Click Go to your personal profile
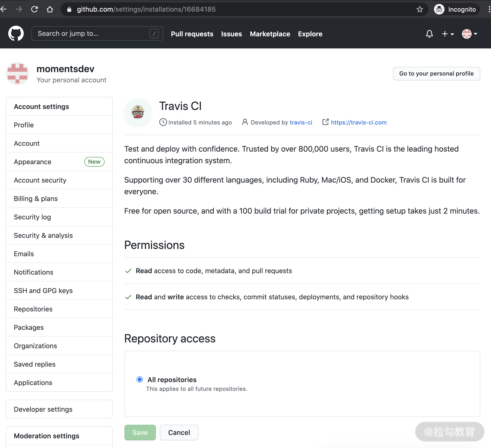 click(436, 74)
